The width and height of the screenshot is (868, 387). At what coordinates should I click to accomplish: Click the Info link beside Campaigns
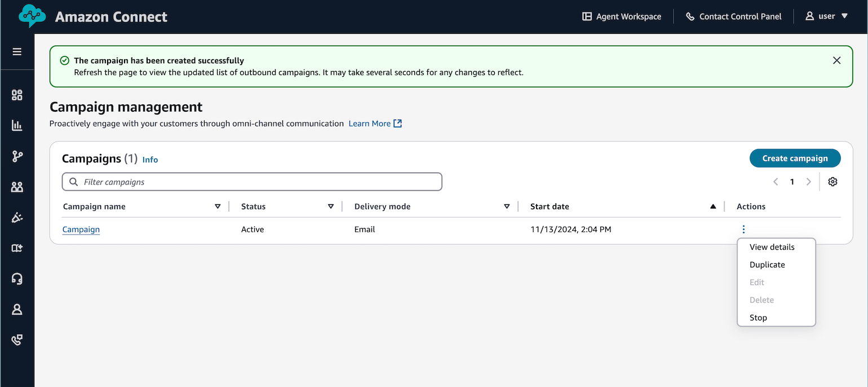coord(150,160)
